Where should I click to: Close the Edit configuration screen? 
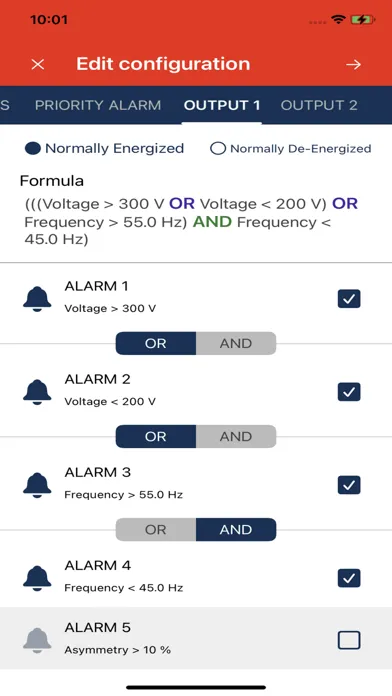click(x=38, y=64)
